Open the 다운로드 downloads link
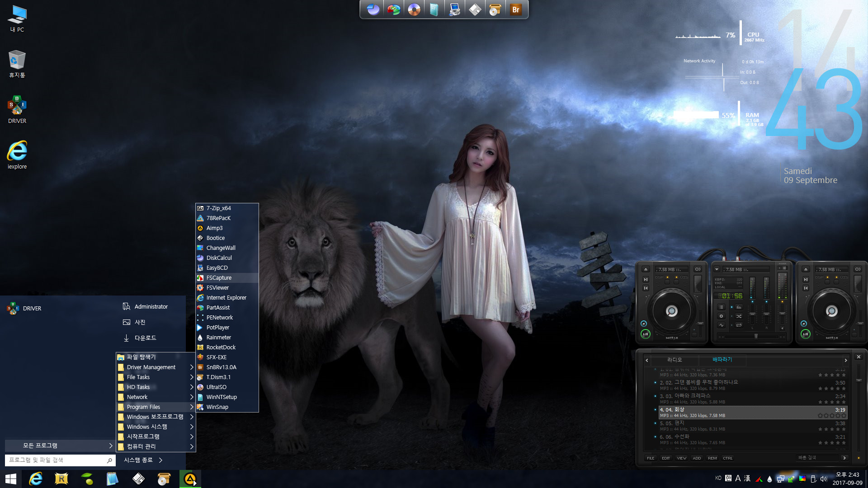 140,338
